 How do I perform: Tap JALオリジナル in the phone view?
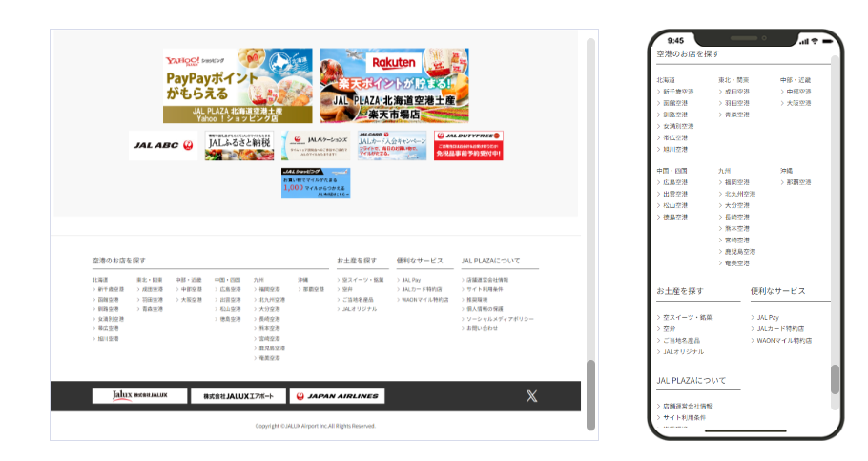[x=684, y=352]
